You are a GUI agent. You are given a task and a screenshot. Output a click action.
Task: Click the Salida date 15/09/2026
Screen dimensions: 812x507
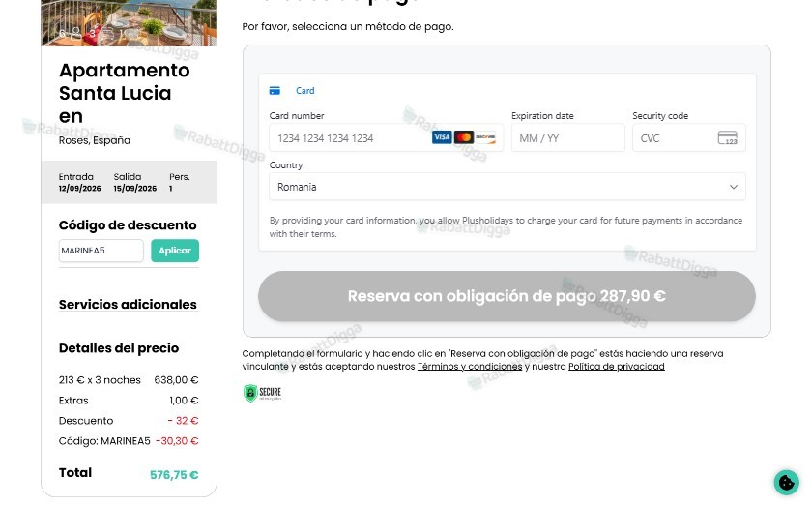[x=135, y=188]
